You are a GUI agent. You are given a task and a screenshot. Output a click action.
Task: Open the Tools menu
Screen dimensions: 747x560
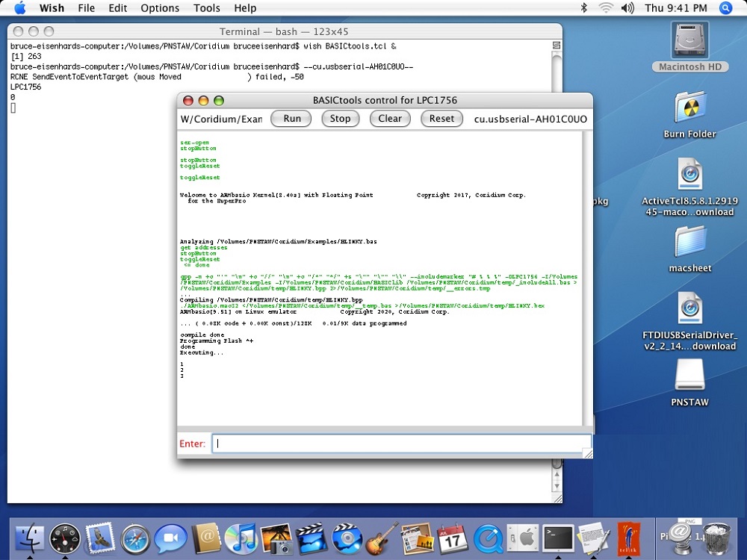coord(206,8)
